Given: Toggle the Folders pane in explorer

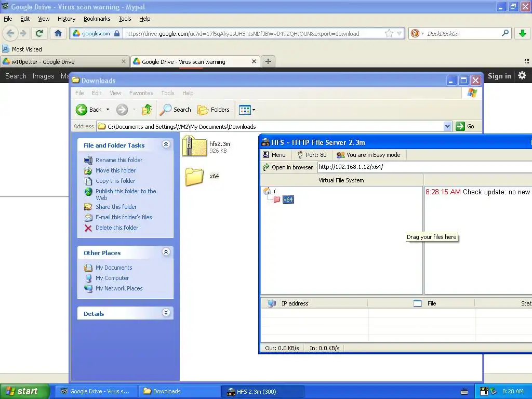Looking at the screenshot, I should (214, 110).
